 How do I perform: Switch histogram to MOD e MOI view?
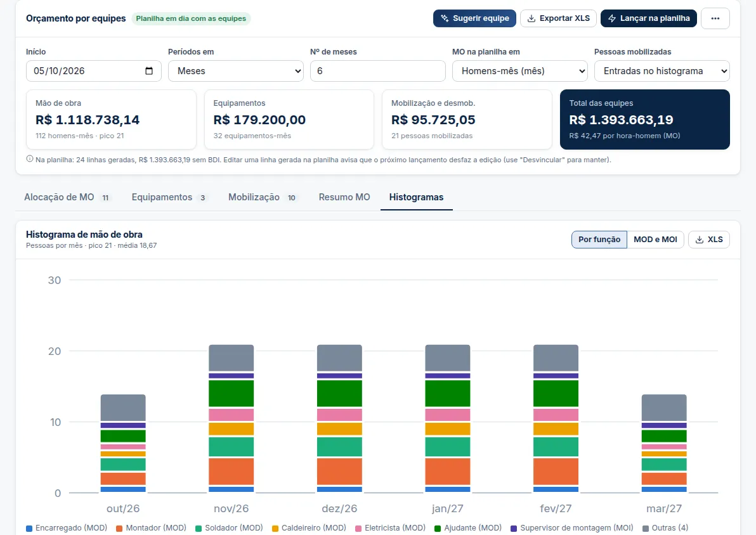point(655,240)
